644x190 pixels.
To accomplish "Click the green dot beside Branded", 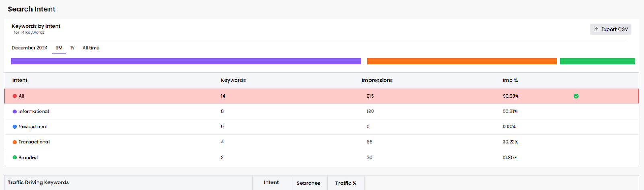I will coord(14,157).
